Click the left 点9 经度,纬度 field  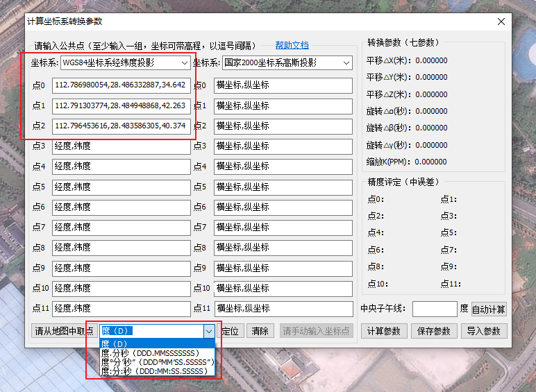122,269
